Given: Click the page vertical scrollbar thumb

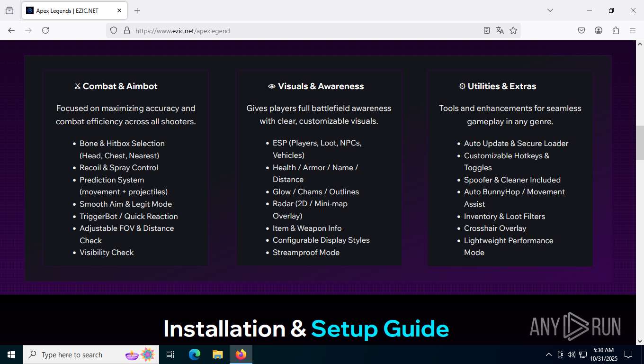Looking at the screenshot, I should [640, 143].
